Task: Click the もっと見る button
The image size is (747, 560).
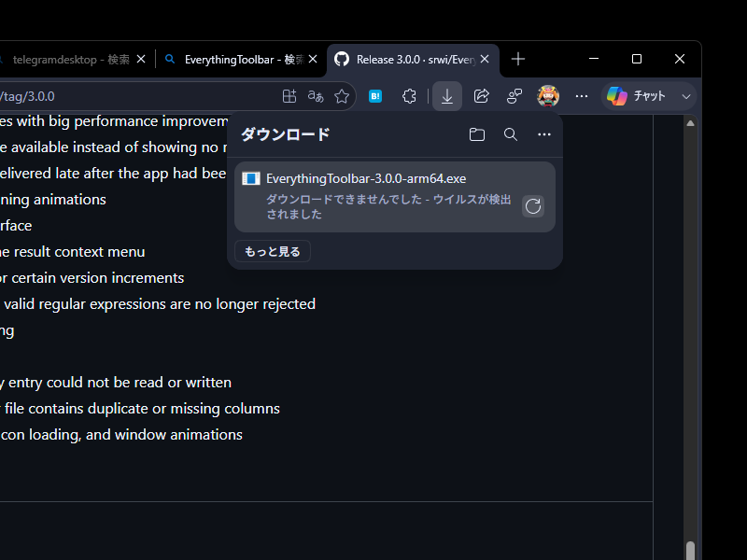Action: click(273, 251)
